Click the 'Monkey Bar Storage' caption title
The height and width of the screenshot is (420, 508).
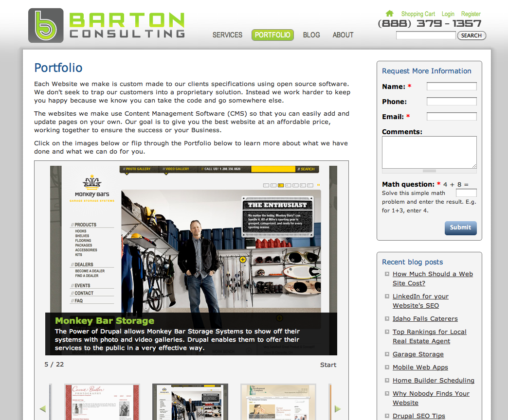(x=104, y=321)
